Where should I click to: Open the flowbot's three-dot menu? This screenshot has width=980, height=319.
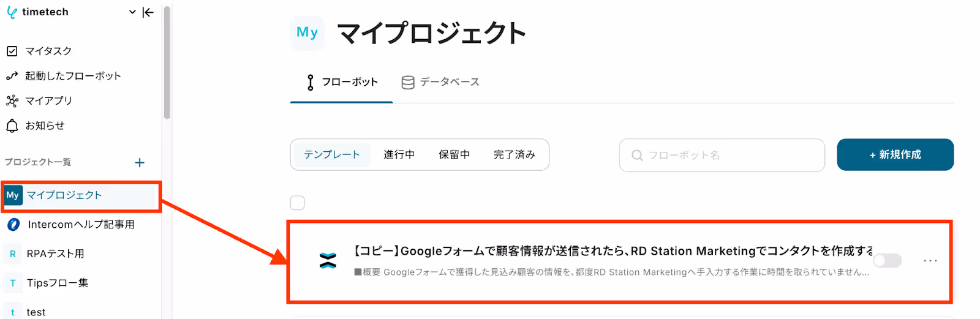click(x=930, y=261)
